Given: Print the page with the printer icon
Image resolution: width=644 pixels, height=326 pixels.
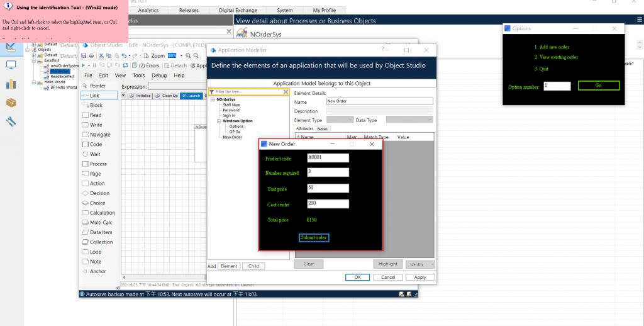Looking at the screenshot, I should [x=92, y=55].
